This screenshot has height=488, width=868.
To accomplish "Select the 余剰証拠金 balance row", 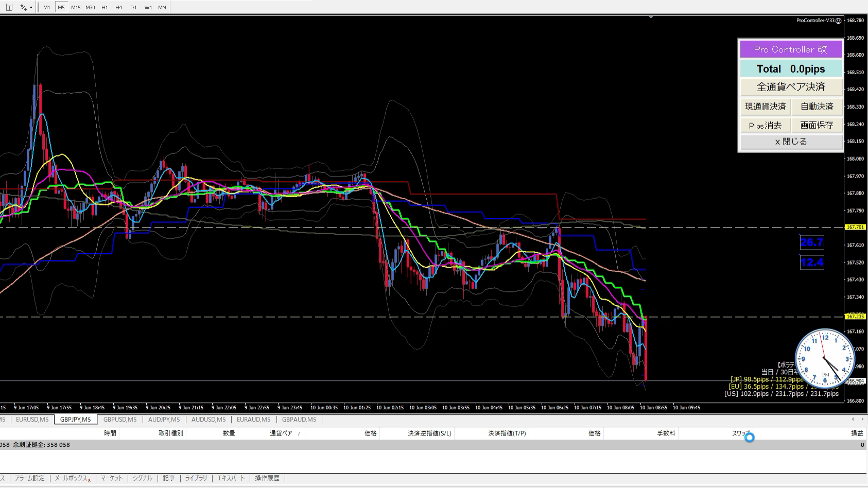I will click(x=432, y=445).
